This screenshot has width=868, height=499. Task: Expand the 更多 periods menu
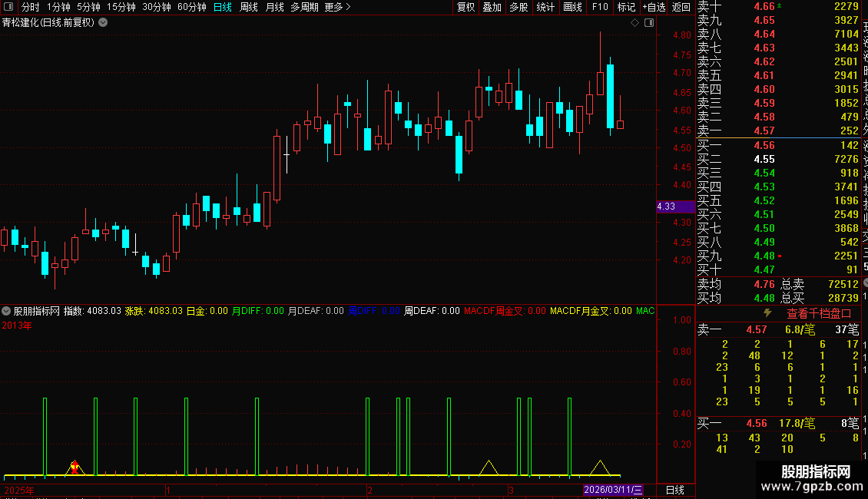click(x=337, y=7)
